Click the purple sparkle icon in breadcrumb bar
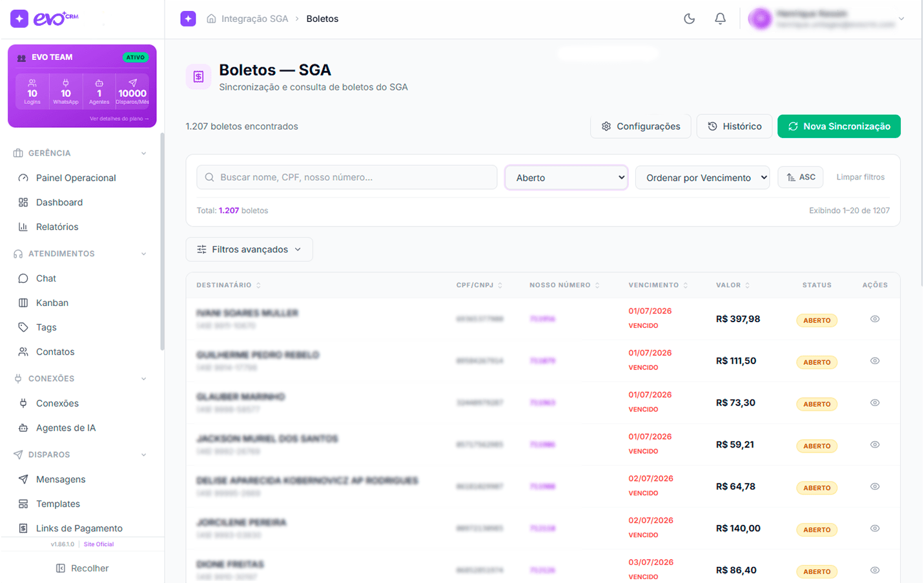 pyautogui.click(x=188, y=19)
